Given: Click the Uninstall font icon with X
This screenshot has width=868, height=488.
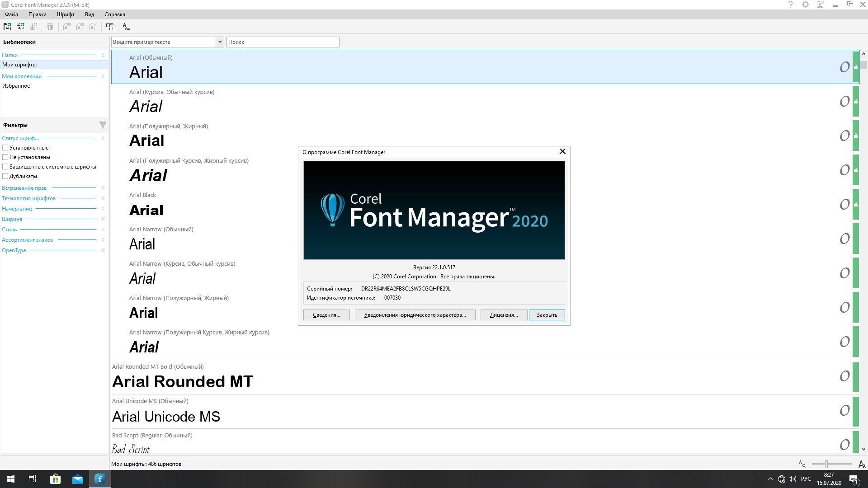Looking at the screenshot, I should pyautogui.click(x=93, y=27).
